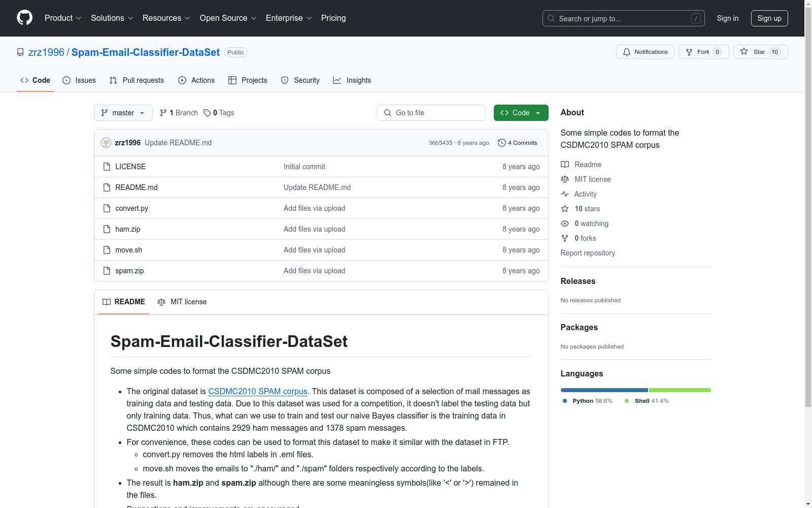The height and width of the screenshot is (508, 812).
Task: Switch to the Security tab
Action: (300, 80)
